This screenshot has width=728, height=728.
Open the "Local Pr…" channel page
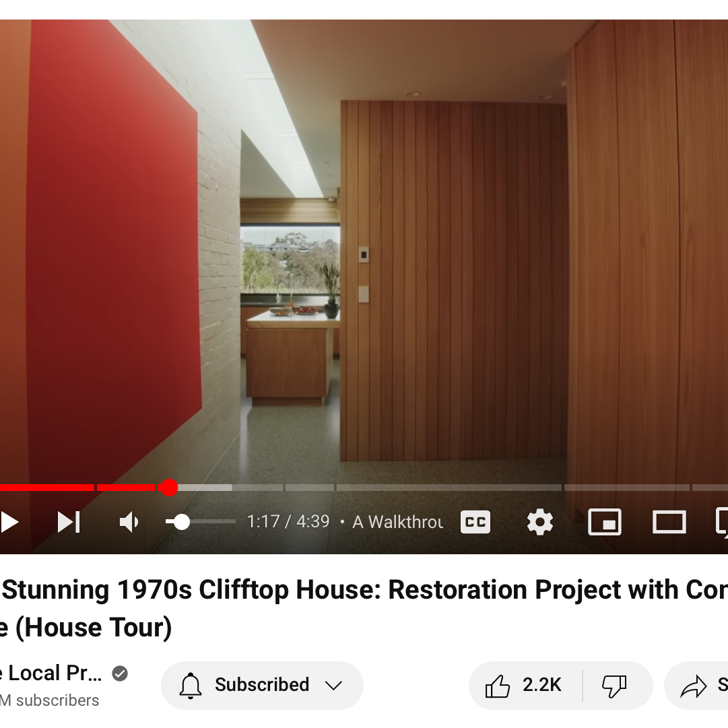point(51,673)
